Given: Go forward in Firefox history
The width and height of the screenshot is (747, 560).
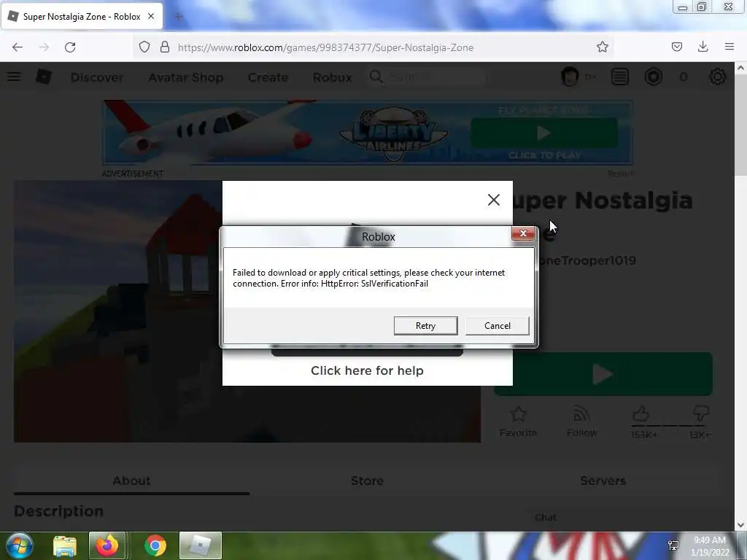Looking at the screenshot, I should click(44, 47).
